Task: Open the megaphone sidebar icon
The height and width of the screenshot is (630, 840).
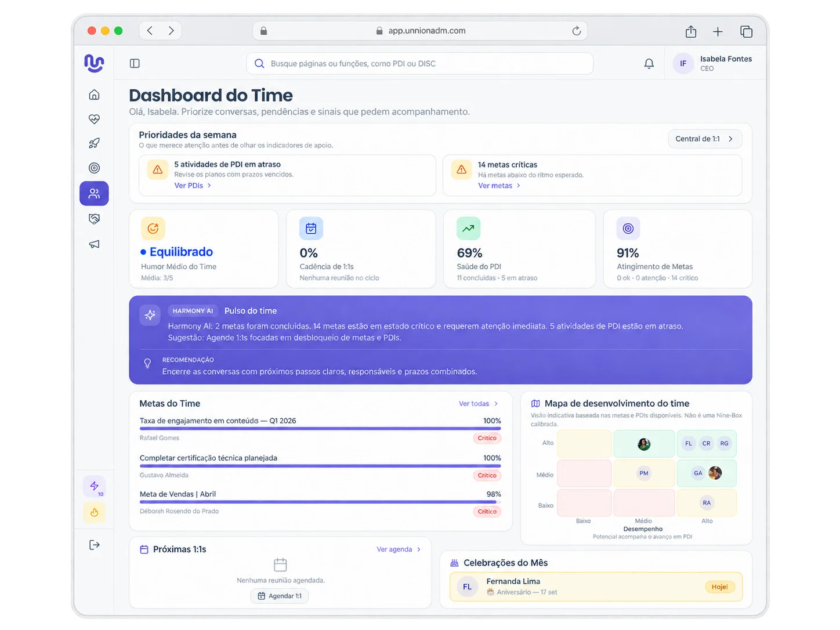Action: click(94, 244)
